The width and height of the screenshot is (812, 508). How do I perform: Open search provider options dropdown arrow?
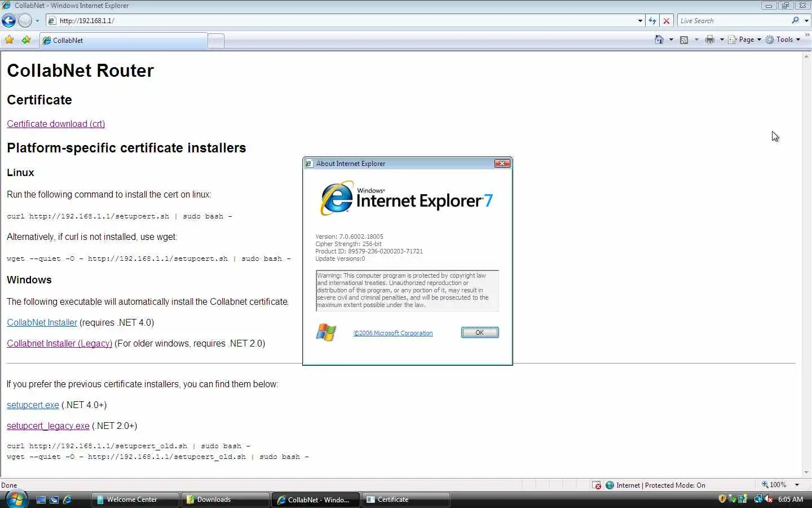[806, 21]
